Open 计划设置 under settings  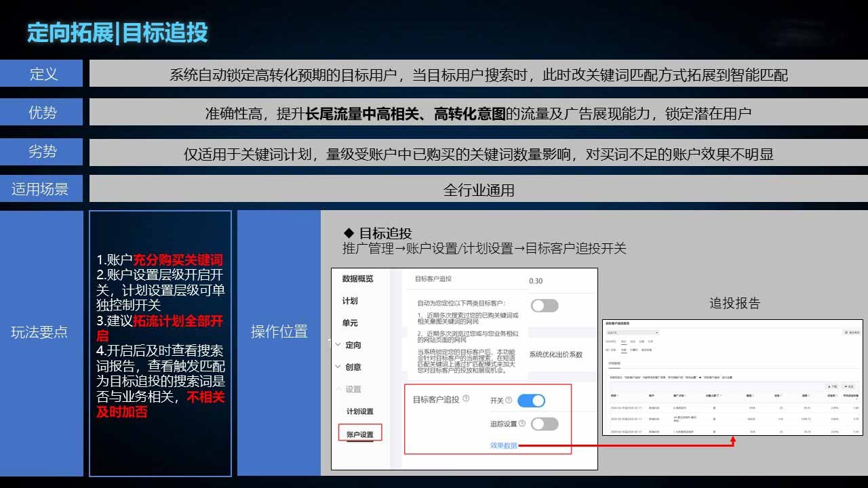(x=359, y=411)
